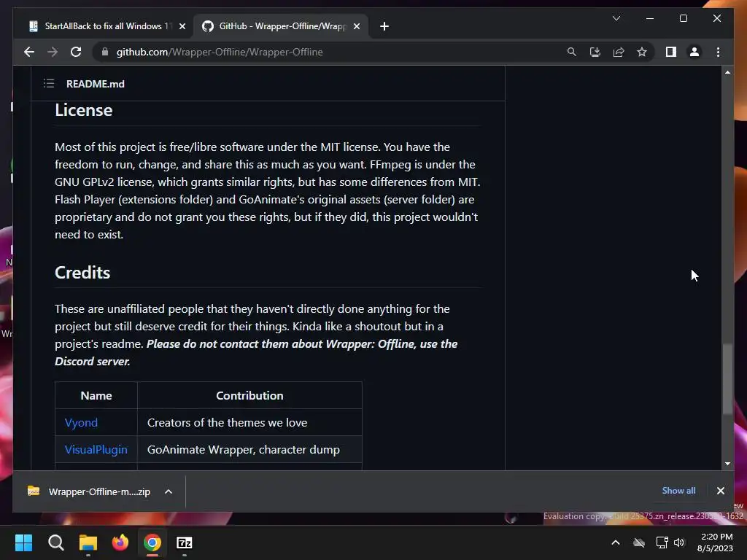Image resolution: width=747 pixels, height=560 pixels.
Task: Close the downloads bar
Action: point(720,491)
